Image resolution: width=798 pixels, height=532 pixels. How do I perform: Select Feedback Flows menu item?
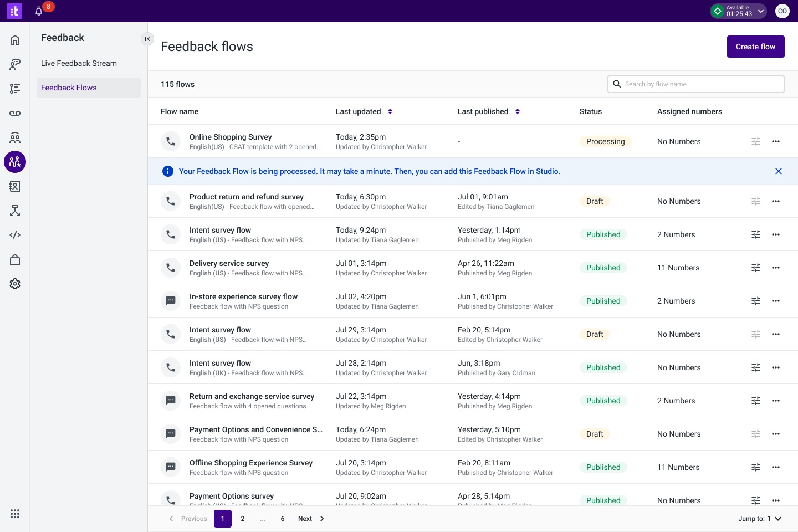click(89, 88)
